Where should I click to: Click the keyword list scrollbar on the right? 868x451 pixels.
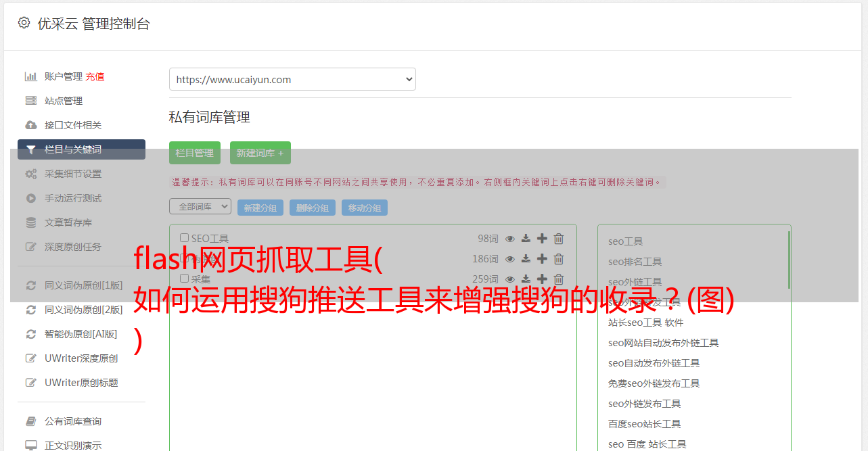point(789,260)
